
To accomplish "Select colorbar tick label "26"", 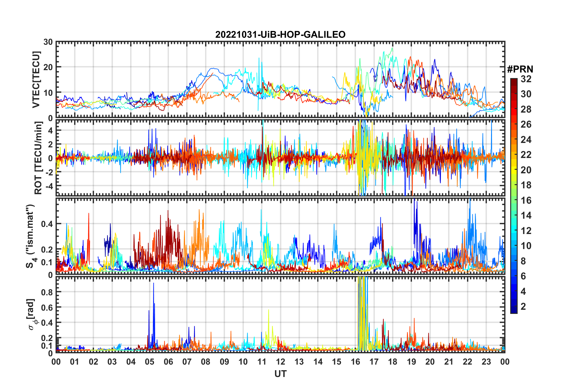I will tap(526, 124).
